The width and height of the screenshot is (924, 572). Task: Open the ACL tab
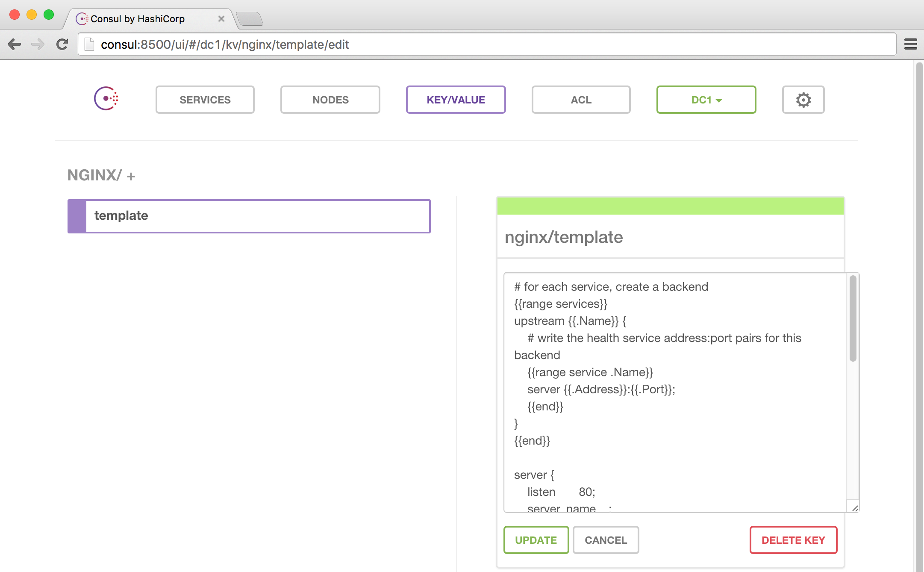tap(581, 100)
